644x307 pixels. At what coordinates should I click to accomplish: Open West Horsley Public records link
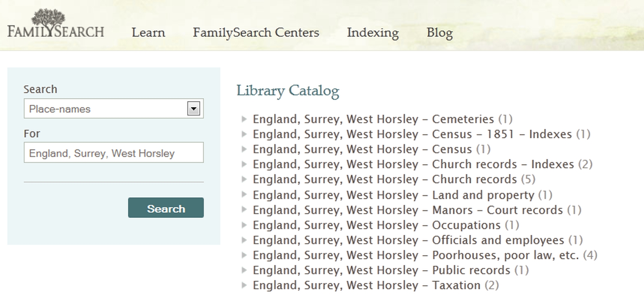pyautogui.click(x=391, y=270)
